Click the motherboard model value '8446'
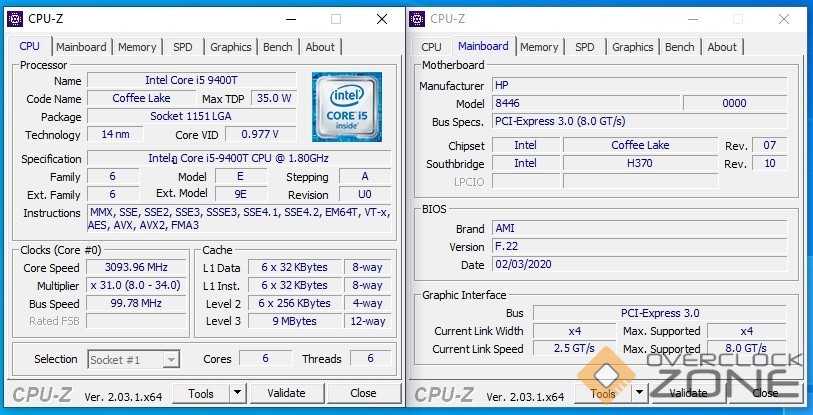The height and width of the screenshot is (415, 813). (x=585, y=103)
